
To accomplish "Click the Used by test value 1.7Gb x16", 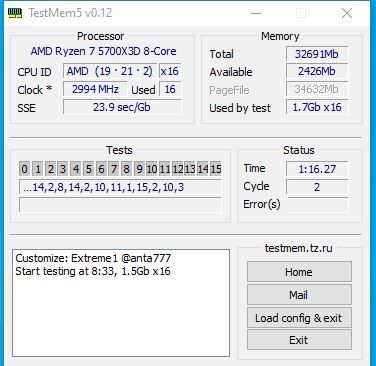I will (x=317, y=107).
